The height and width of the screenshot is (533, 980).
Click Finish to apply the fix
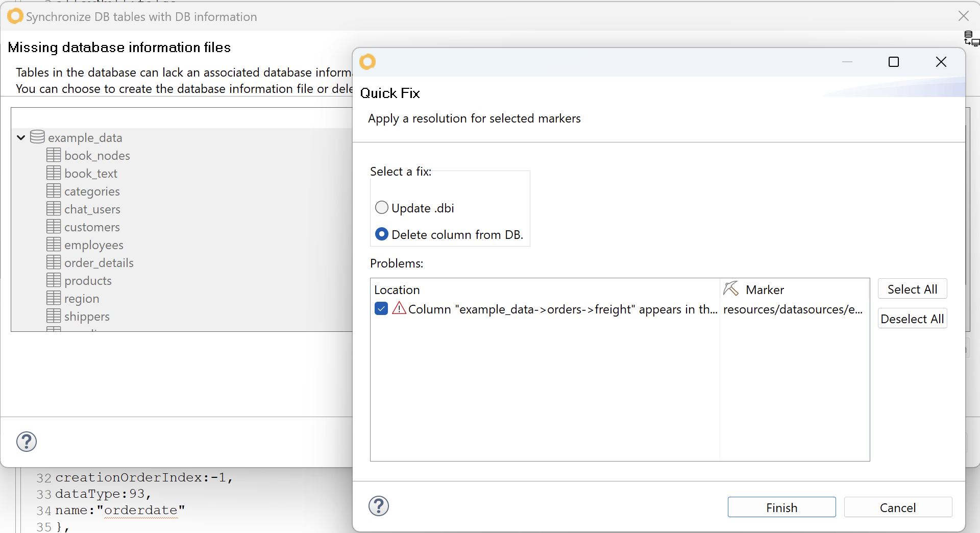pos(781,507)
